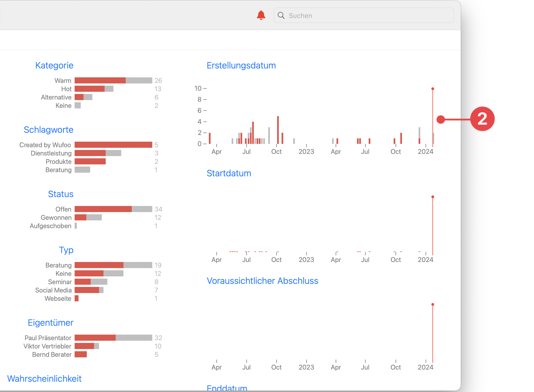
Task: Click the 2023 axis label in Erstellungsdatum
Action: point(306,152)
